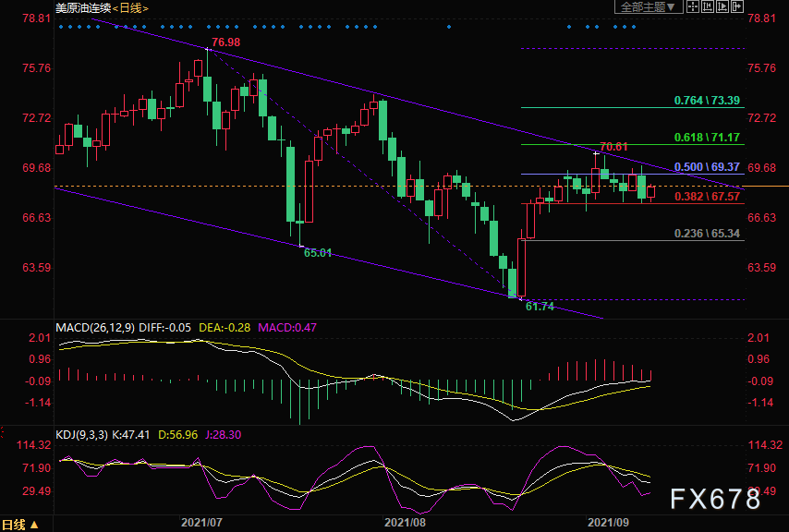Click the crosshair cursor icon in top toolbar

[692, 6]
